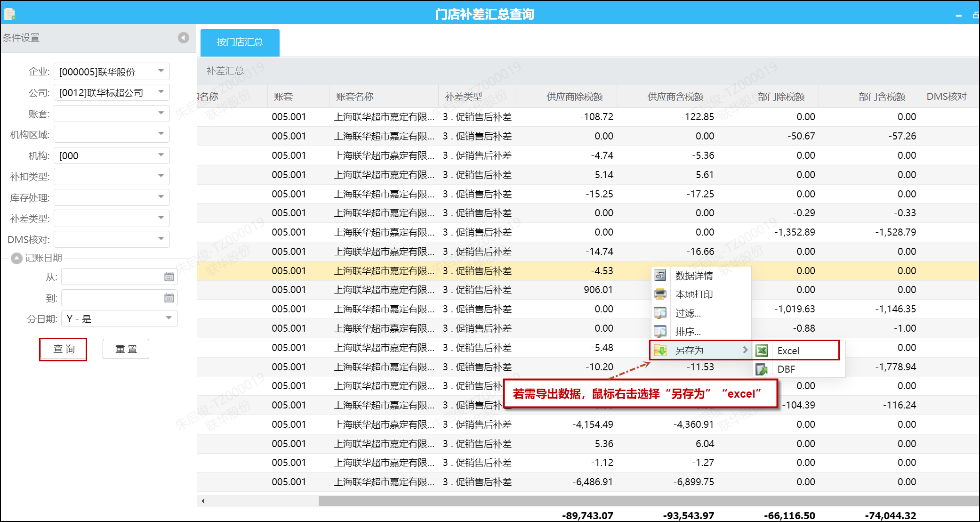Image resolution: width=980 pixels, height=522 pixels.
Task: Click the data details icon in context menu
Action: [660, 275]
